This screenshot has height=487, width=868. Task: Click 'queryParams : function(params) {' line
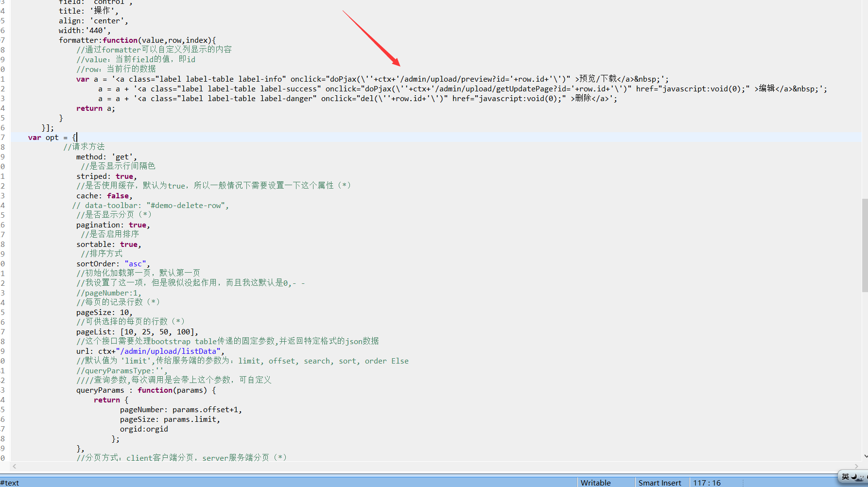click(x=146, y=390)
